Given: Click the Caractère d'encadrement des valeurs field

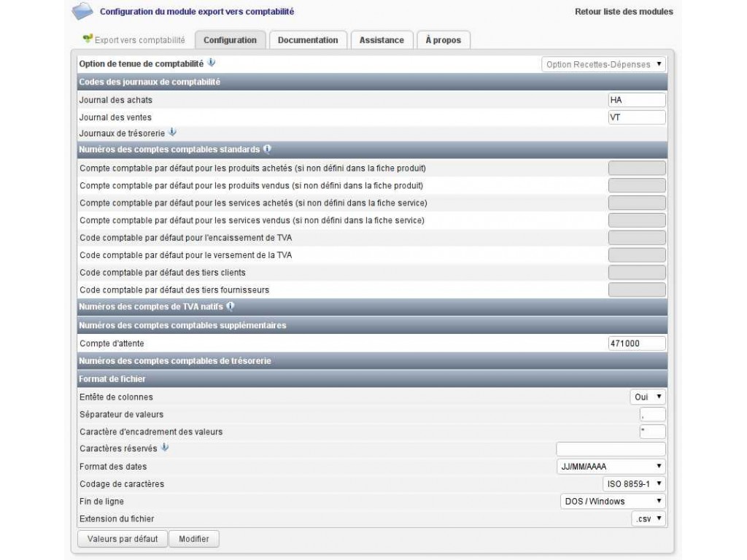Looking at the screenshot, I should [x=653, y=432].
